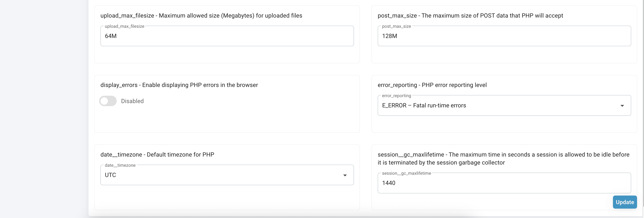Open the date__timezone dropdown

[x=227, y=175]
